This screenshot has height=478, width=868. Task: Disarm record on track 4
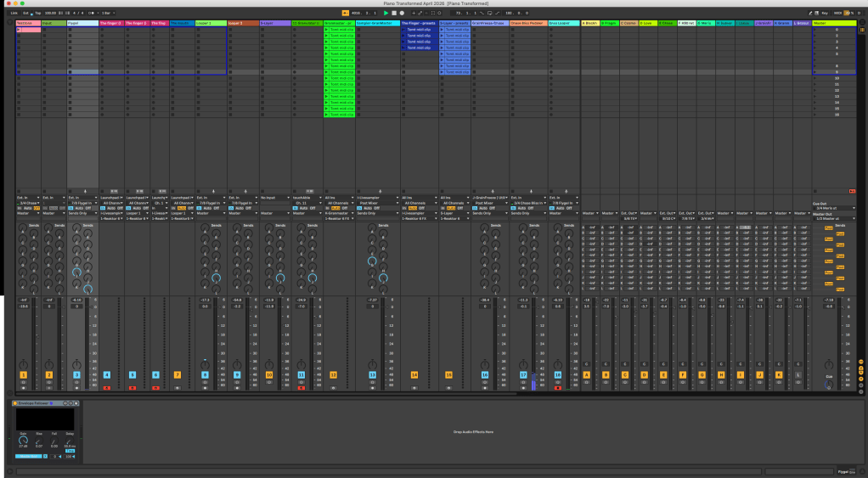pyautogui.click(x=106, y=387)
